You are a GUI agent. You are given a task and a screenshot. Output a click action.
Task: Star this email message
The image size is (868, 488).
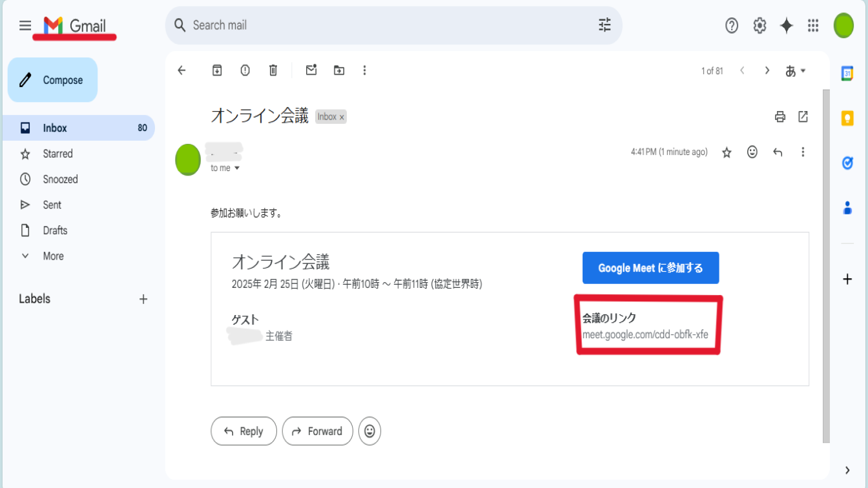tap(727, 152)
